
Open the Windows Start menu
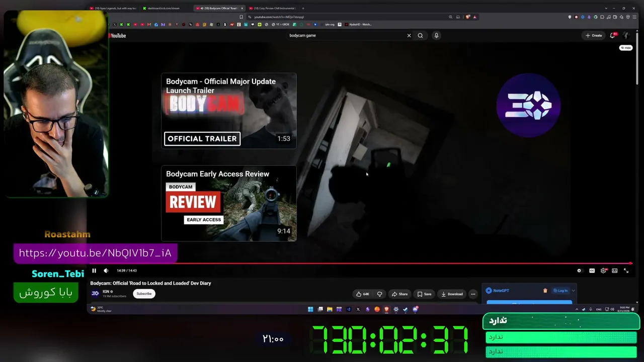[x=310, y=309]
